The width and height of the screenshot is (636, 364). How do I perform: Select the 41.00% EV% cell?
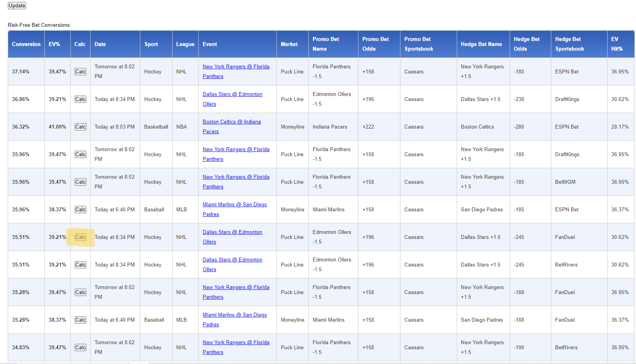[x=58, y=127]
